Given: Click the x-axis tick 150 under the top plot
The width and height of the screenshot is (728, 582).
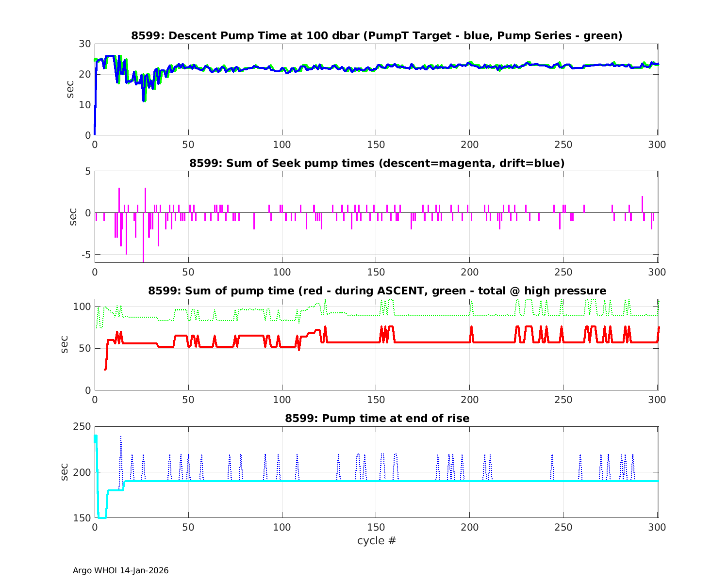Looking at the screenshot, I should 376,145.
